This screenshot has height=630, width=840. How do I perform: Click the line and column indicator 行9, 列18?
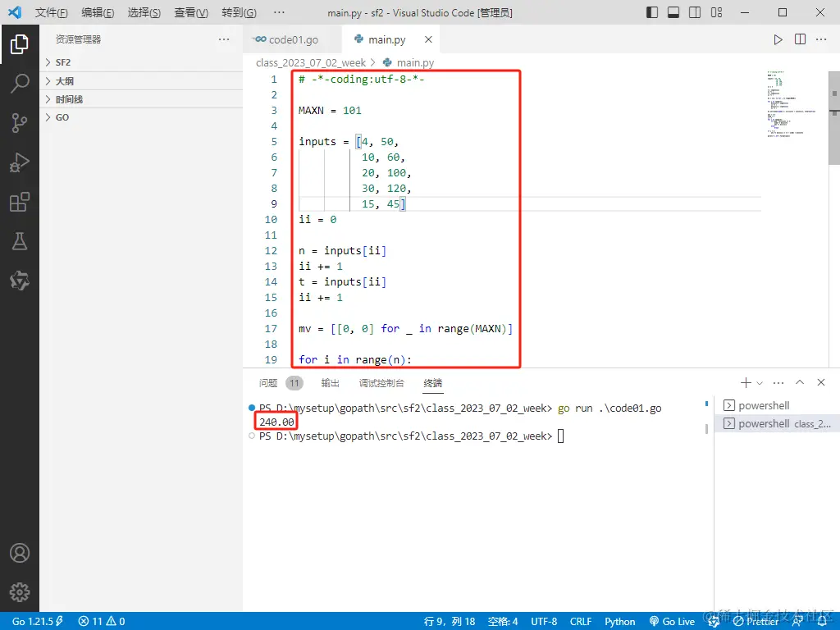point(450,621)
